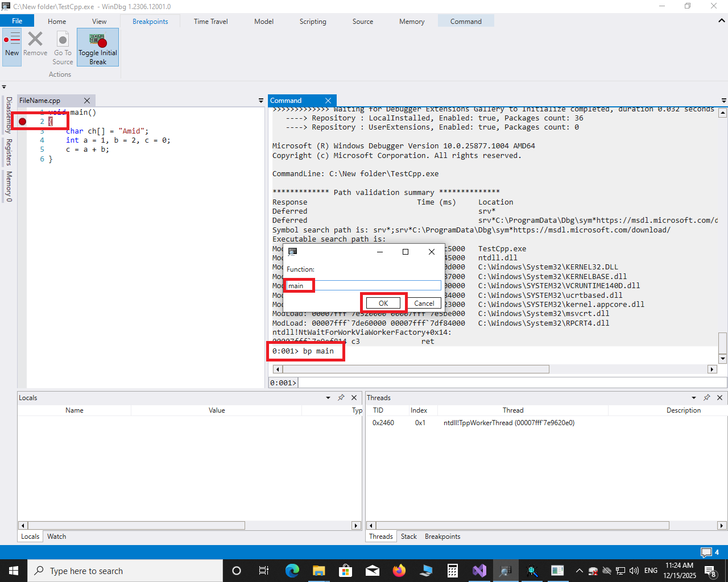Click the command output horizontal scrollbar

click(415, 369)
